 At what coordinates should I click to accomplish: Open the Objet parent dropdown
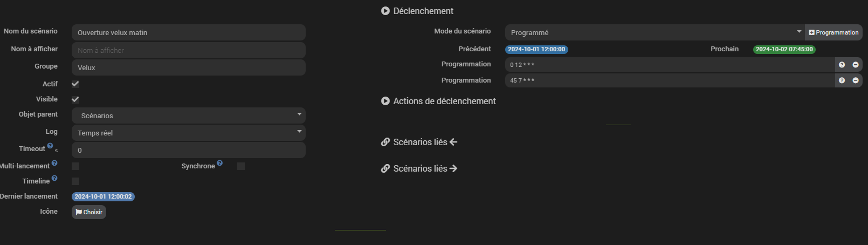click(188, 115)
